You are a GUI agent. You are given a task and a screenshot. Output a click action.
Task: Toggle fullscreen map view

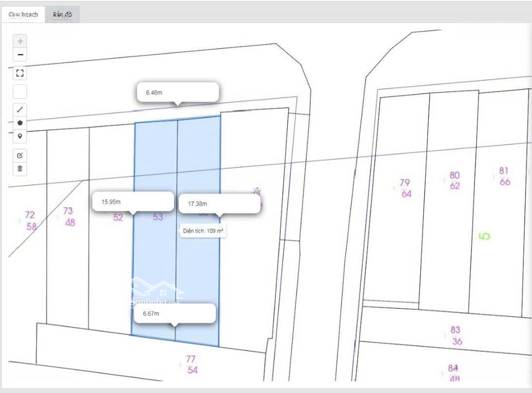coord(20,73)
